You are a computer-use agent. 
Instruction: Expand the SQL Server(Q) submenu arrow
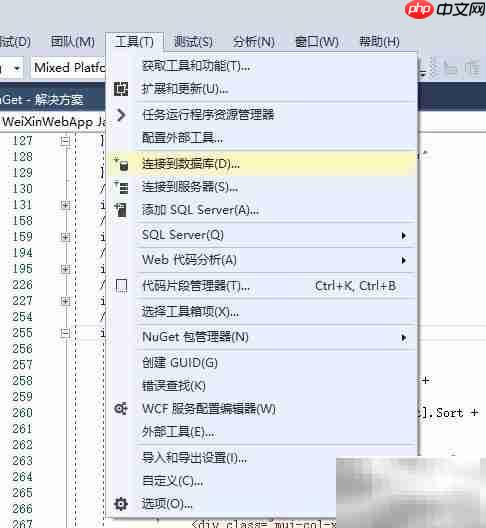tap(403, 235)
